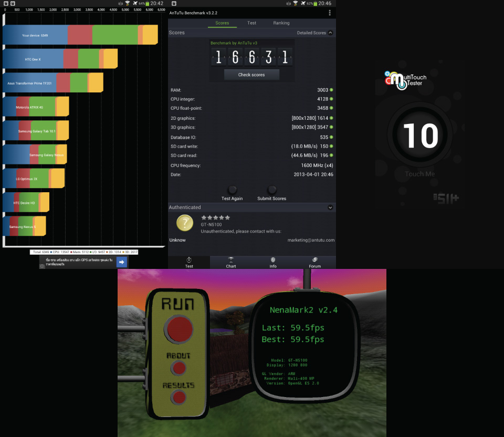Click the five star rating
This screenshot has width=504, height=437.
[215, 217]
